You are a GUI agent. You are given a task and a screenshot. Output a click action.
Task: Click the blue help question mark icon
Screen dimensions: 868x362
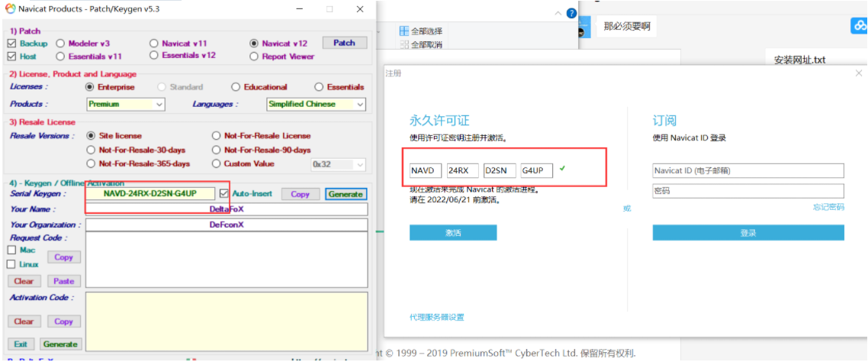572,14
